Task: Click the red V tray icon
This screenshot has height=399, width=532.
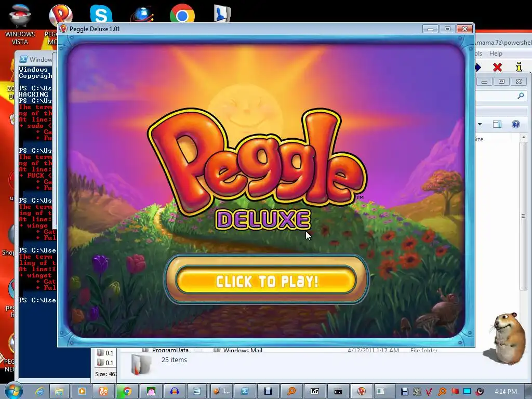Action: 429,392
